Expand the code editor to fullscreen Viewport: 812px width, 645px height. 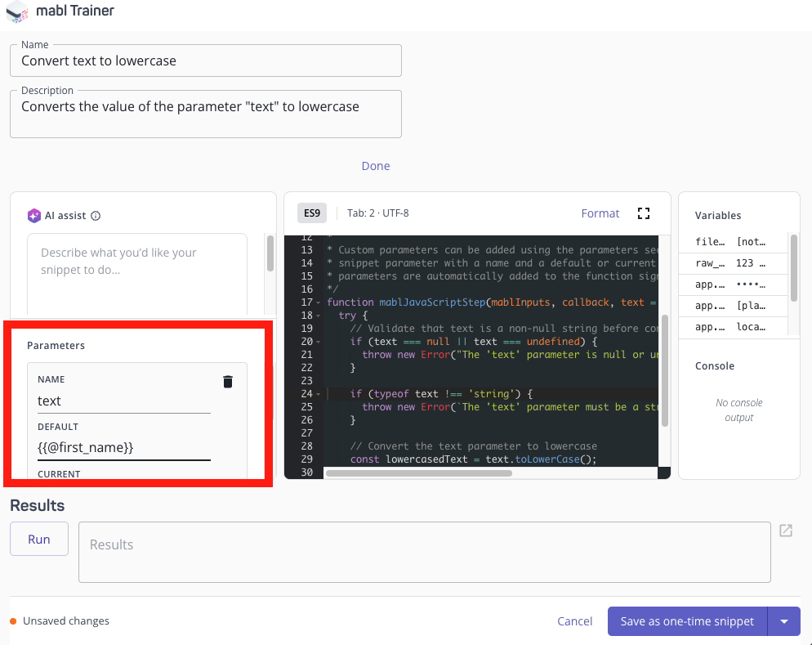pos(644,213)
